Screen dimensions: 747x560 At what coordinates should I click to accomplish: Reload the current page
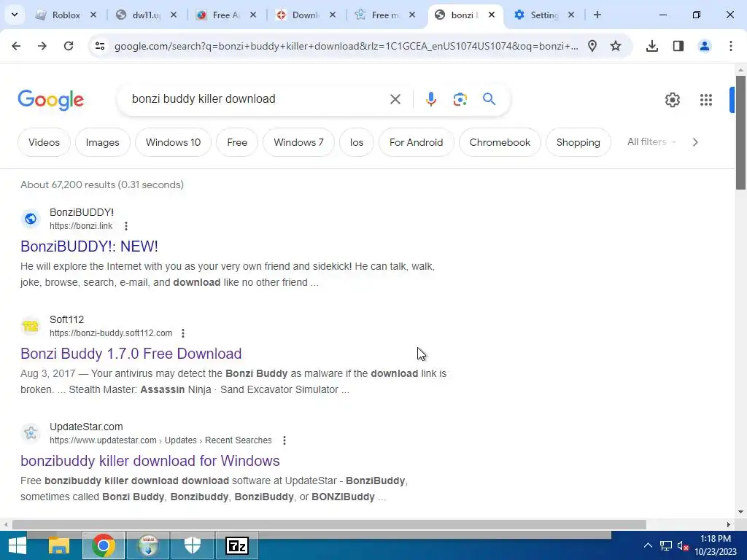69,46
